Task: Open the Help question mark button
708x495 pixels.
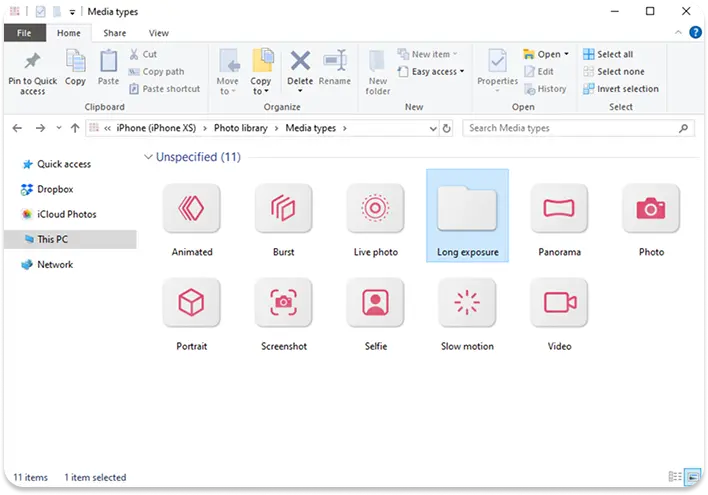Action: click(x=695, y=33)
